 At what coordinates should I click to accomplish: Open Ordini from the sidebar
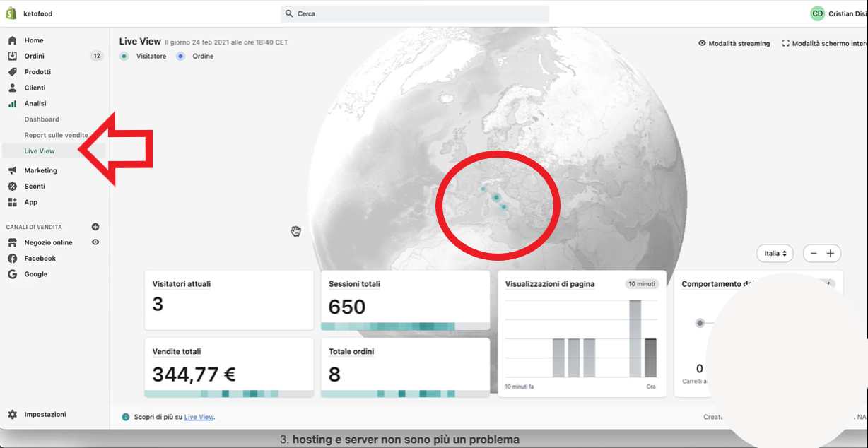pos(34,56)
